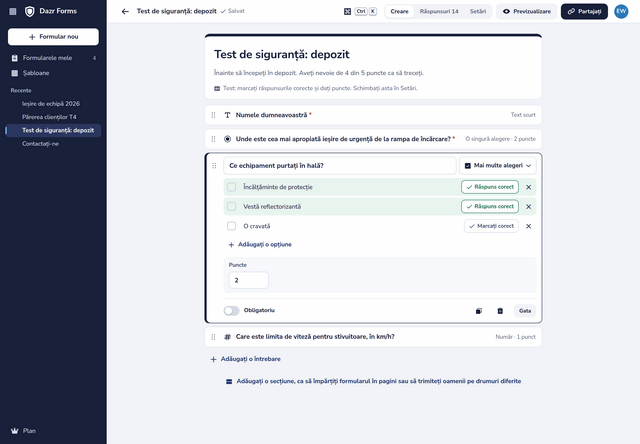The height and width of the screenshot is (444, 640).
Task: Mark O cravată as correct
Action: [x=491, y=226]
